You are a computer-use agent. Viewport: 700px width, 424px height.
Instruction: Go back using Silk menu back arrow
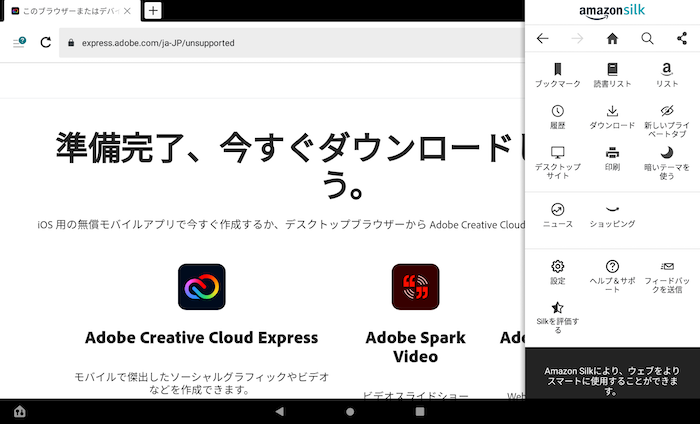(x=542, y=39)
